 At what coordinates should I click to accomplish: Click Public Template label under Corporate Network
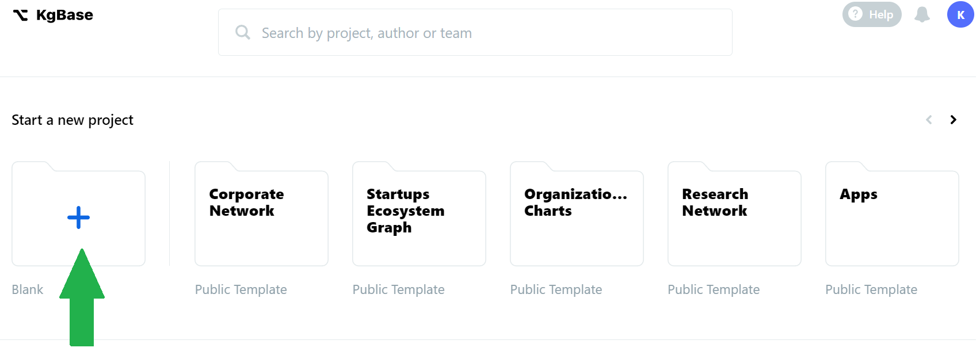[x=241, y=289]
